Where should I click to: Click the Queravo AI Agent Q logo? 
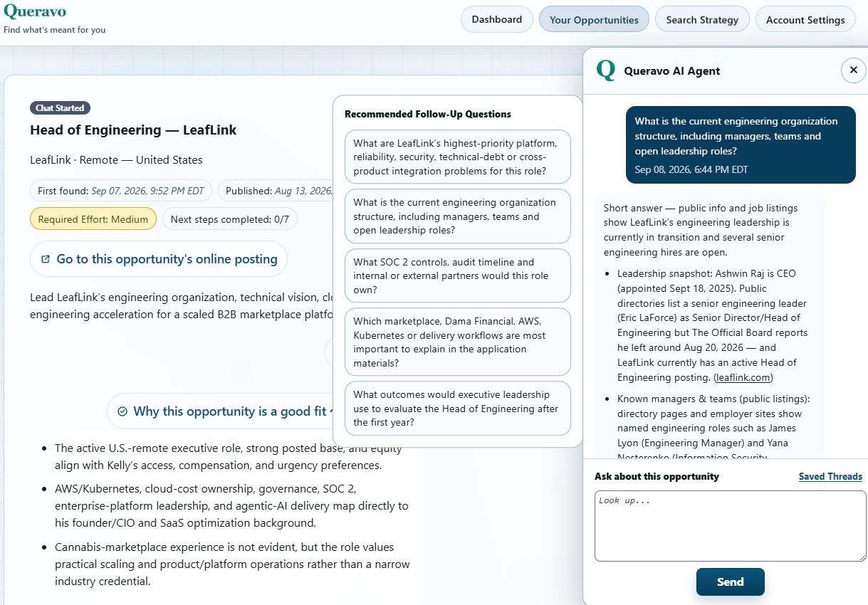click(605, 70)
